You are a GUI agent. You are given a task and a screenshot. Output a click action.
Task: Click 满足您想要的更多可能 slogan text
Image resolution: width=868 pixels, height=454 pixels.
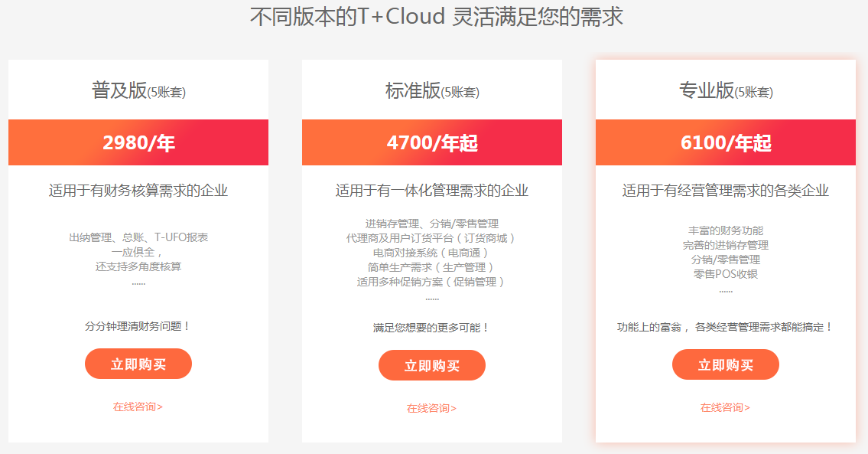[x=431, y=328]
